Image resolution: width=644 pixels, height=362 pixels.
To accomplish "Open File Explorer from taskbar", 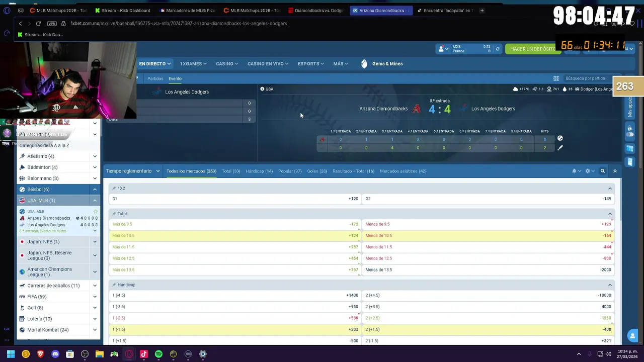I will click(100, 354).
